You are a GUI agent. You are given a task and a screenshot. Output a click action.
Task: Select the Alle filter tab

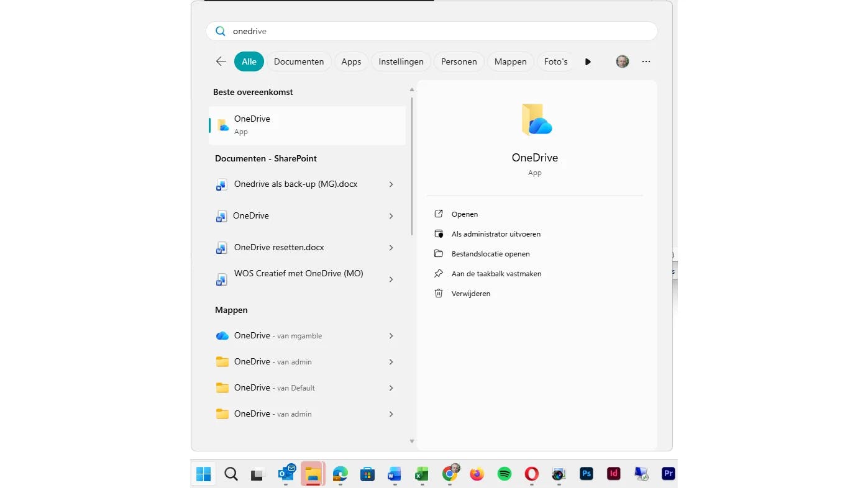249,61
